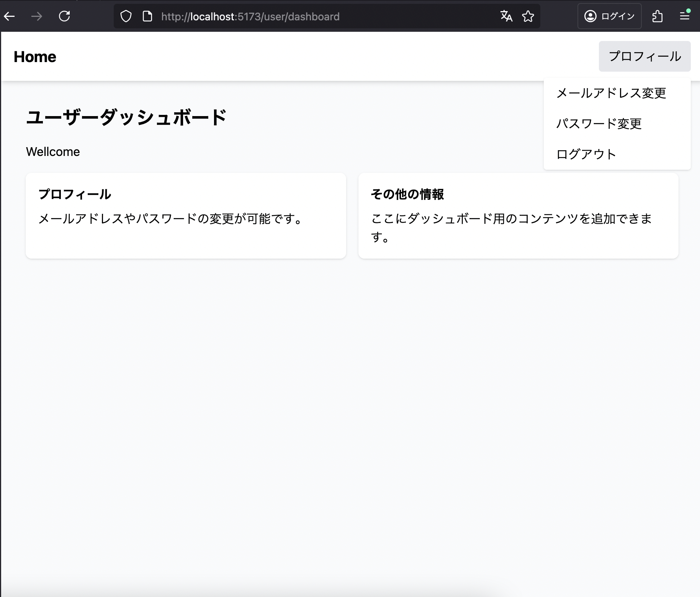700x597 pixels.
Task: Click the Home link in the header
Action: tap(34, 56)
